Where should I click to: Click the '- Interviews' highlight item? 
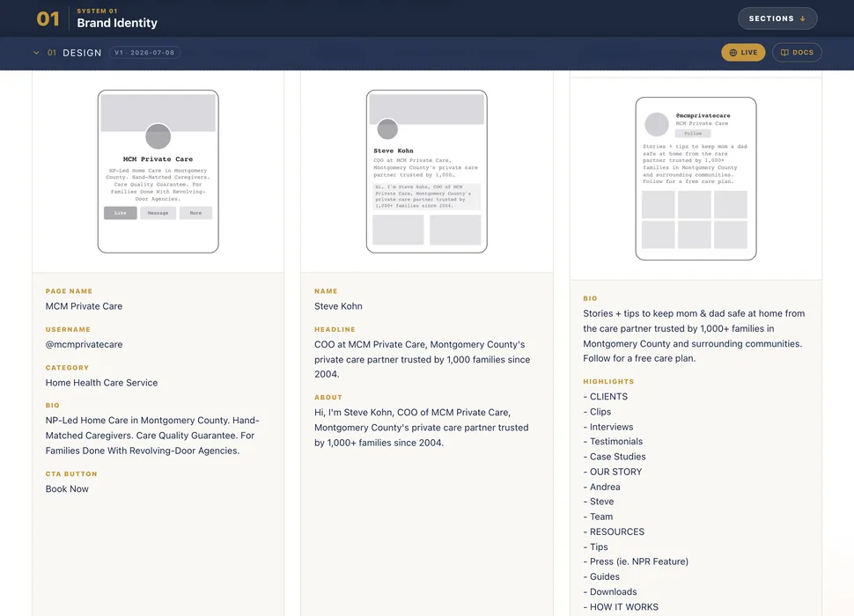pyautogui.click(x=608, y=427)
